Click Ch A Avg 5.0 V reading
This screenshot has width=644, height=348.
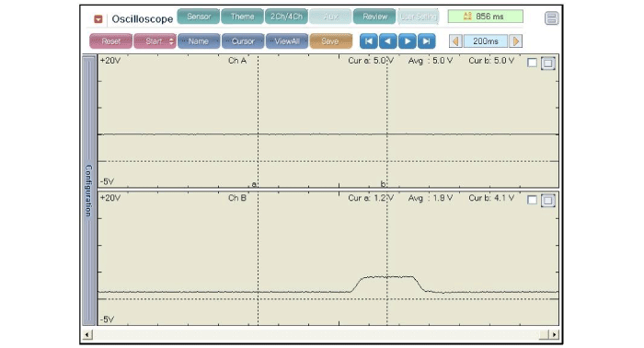pyautogui.click(x=431, y=61)
